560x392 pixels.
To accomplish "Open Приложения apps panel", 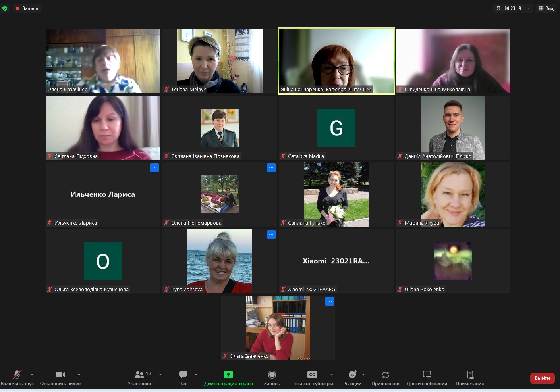I will pyautogui.click(x=386, y=377).
